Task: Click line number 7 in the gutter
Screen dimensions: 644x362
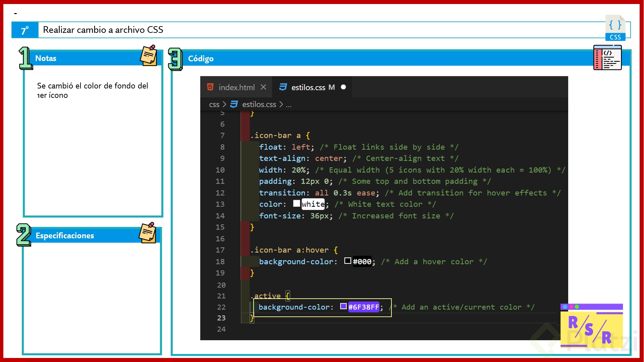Action: pos(222,135)
